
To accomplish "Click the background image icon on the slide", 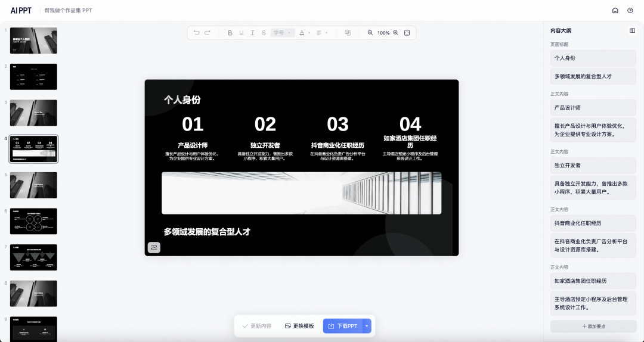I will pos(154,247).
